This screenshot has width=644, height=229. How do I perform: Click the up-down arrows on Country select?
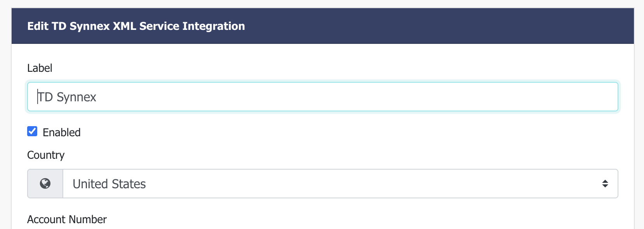click(605, 184)
